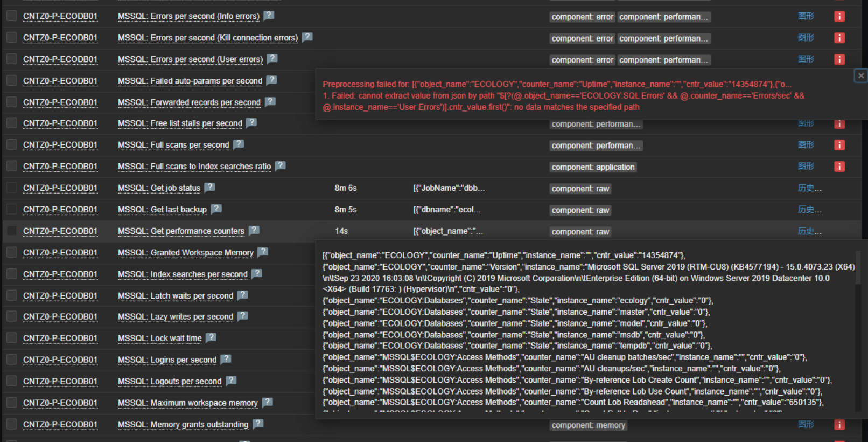
Task: Open history link for Get job status
Action: click(x=809, y=188)
